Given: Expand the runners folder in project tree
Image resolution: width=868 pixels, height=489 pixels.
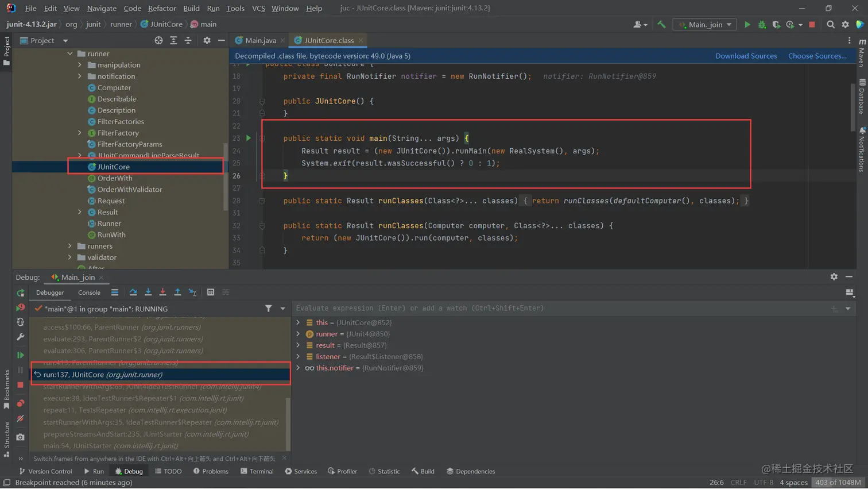Looking at the screenshot, I should [70, 246].
